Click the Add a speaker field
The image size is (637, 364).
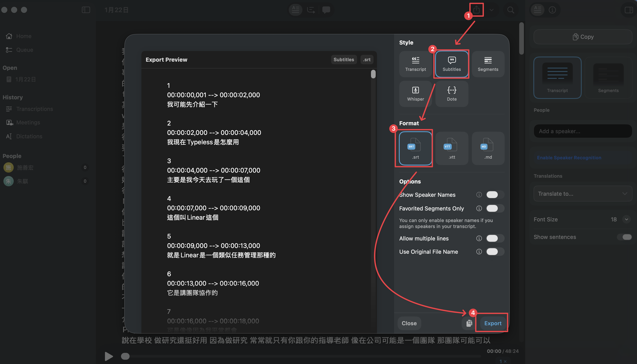coord(583,131)
